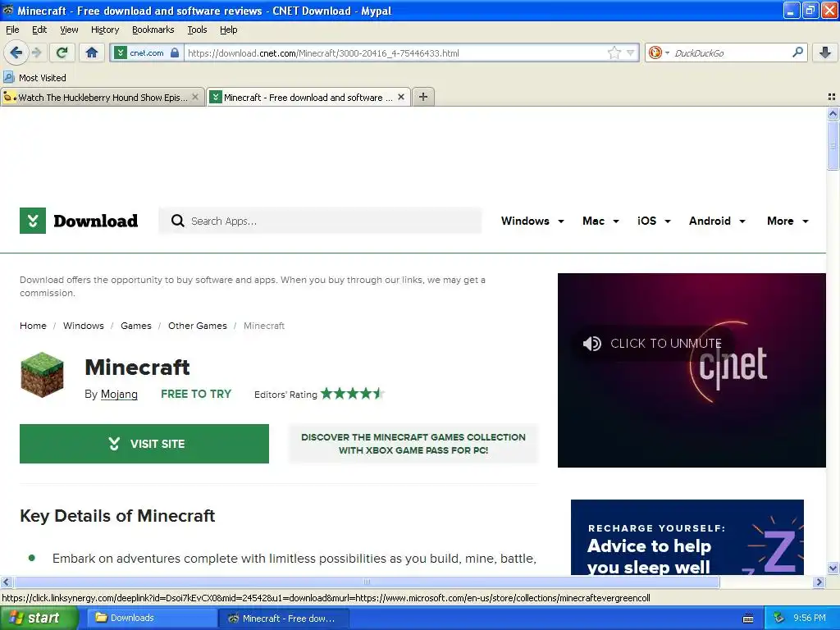The width and height of the screenshot is (840, 630).
Task: Click the horizontal scrollbar left arrow
Action: [6, 582]
